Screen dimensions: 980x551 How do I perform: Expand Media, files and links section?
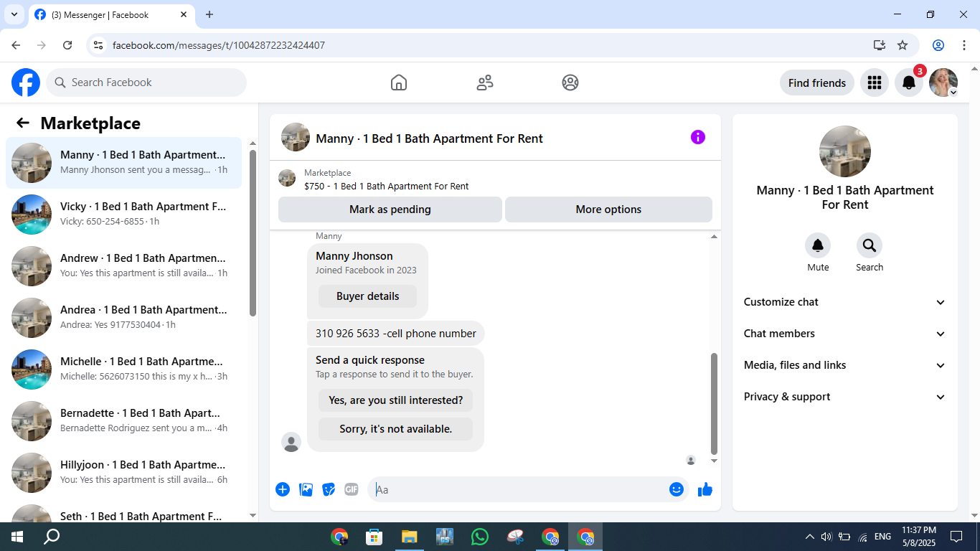(845, 365)
